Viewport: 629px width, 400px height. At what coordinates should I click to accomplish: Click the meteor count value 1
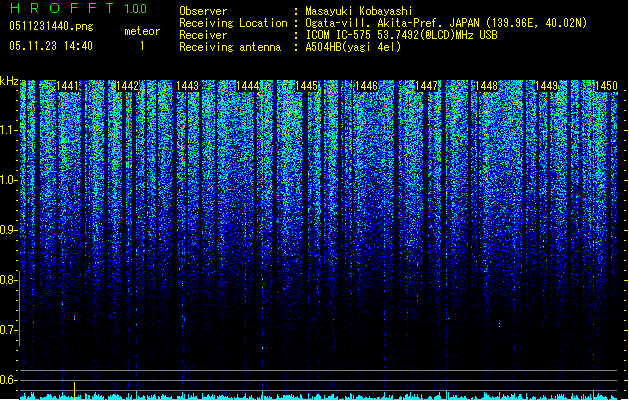pos(142,46)
